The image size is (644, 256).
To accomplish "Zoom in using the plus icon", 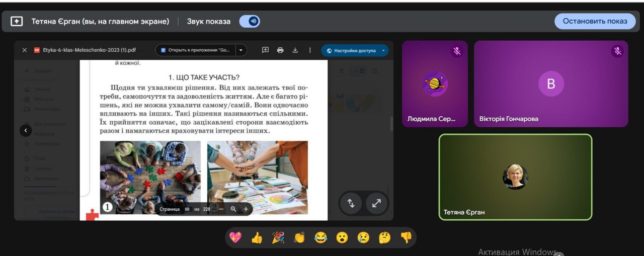I will 246,209.
